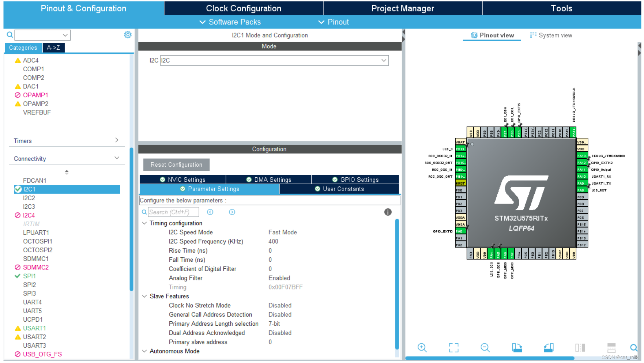644x363 pixels.
Task: Click the peripheral search magnifier icon
Action: tap(10, 35)
